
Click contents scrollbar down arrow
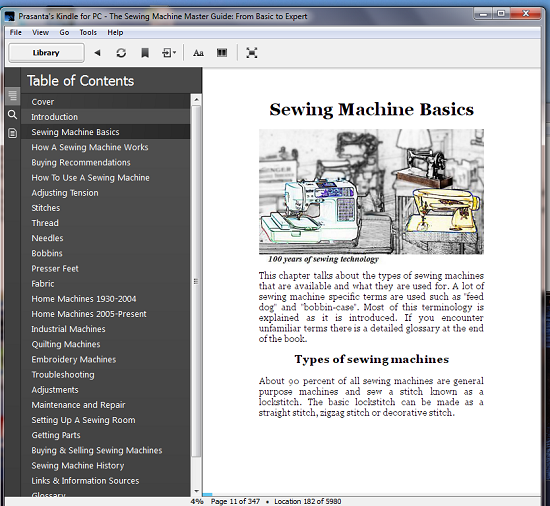196,491
